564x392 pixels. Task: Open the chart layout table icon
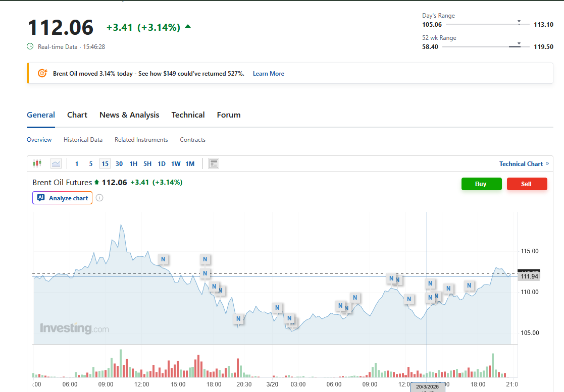point(214,163)
